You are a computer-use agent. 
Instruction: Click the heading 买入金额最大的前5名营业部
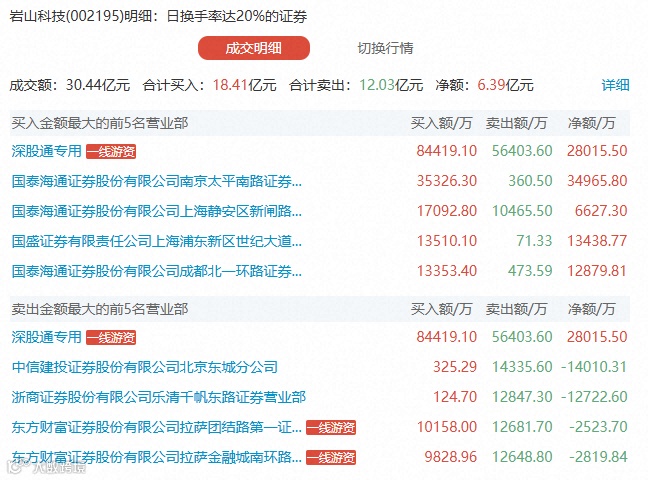(x=100, y=123)
